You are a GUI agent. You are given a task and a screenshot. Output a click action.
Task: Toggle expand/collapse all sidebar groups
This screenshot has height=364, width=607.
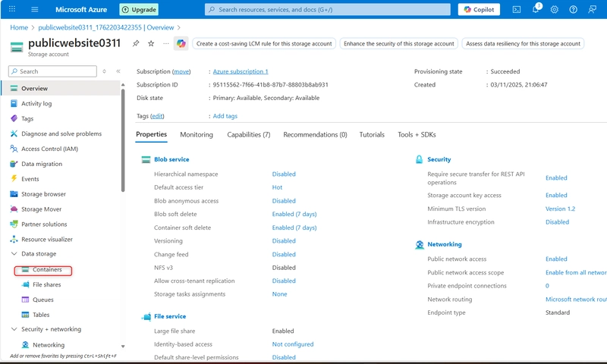[x=105, y=71]
